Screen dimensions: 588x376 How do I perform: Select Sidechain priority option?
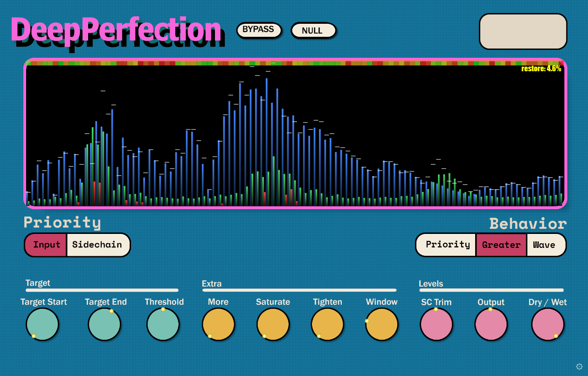98,245
